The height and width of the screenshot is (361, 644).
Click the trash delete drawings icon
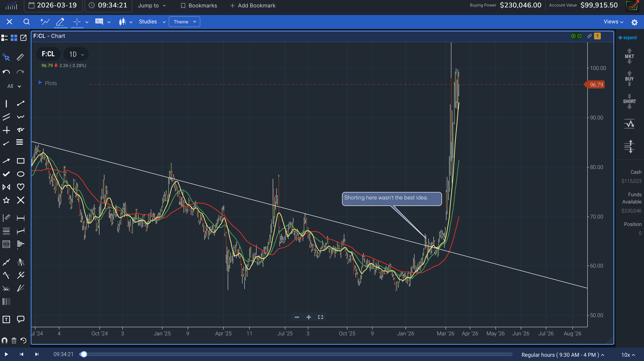tap(14, 341)
